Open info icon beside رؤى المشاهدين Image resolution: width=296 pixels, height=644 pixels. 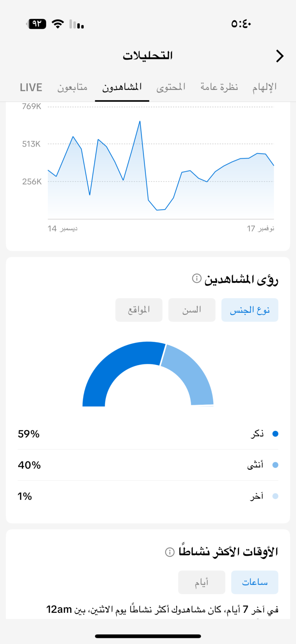pos(197,278)
